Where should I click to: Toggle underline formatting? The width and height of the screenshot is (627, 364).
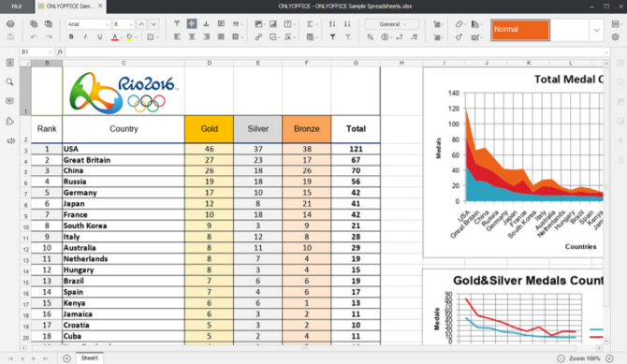coord(99,36)
